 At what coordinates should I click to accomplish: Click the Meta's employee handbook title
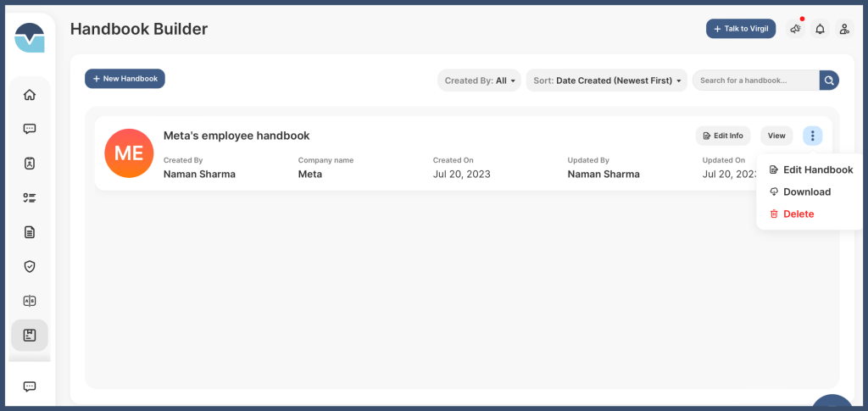[236, 136]
